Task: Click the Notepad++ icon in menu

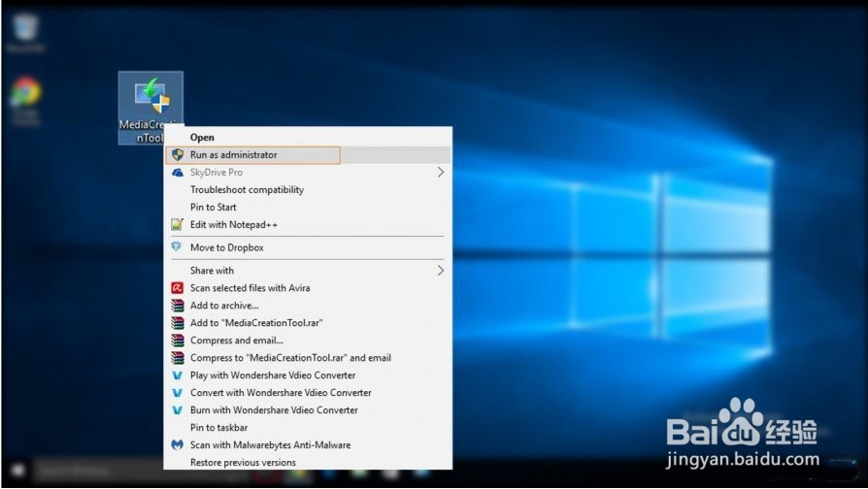Action: 177,224
